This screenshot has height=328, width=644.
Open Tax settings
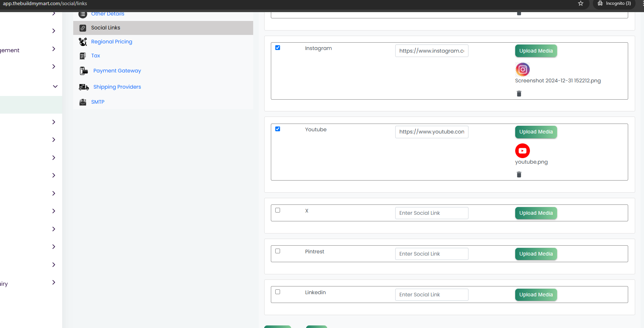point(96,56)
